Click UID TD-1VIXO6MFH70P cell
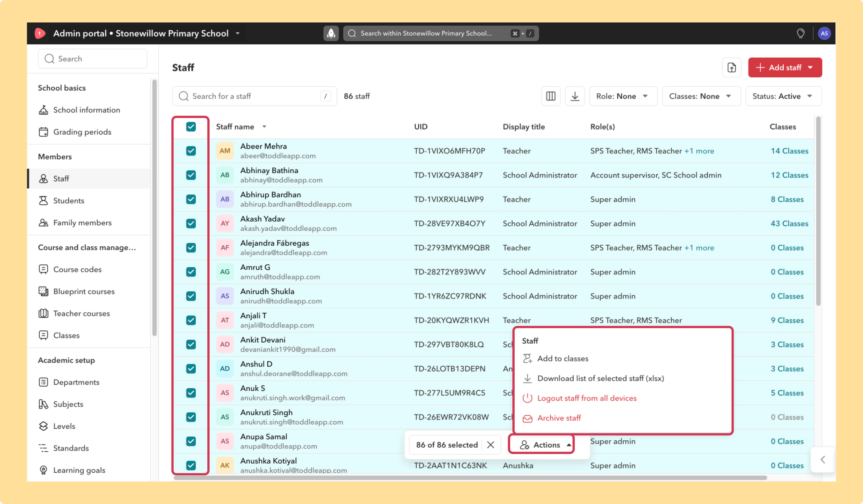The height and width of the screenshot is (504, 863). click(449, 151)
